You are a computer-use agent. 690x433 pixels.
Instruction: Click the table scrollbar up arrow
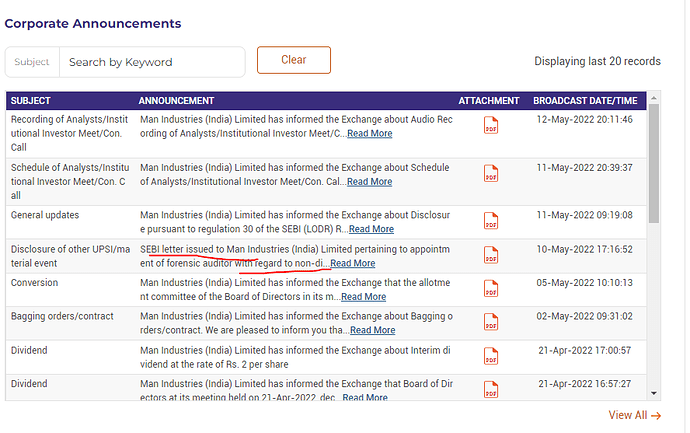coord(653,98)
